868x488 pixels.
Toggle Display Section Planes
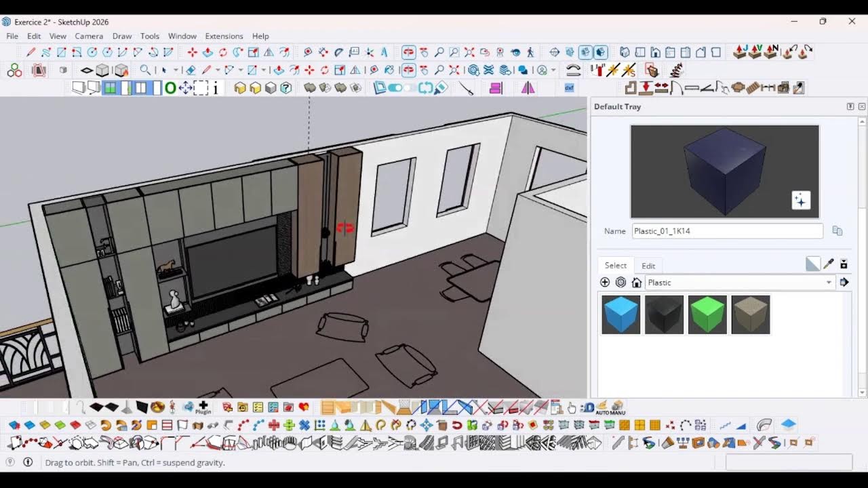point(570,52)
